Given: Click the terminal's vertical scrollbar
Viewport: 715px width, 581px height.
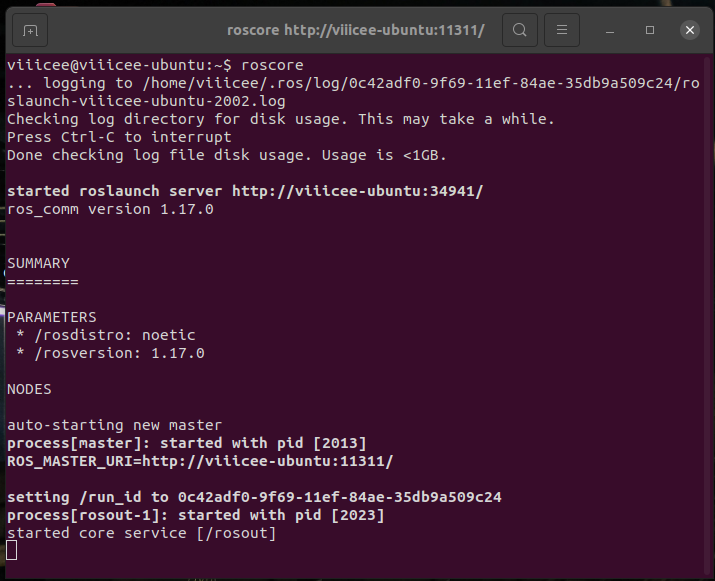Looking at the screenshot, I should tap(708, 315).
